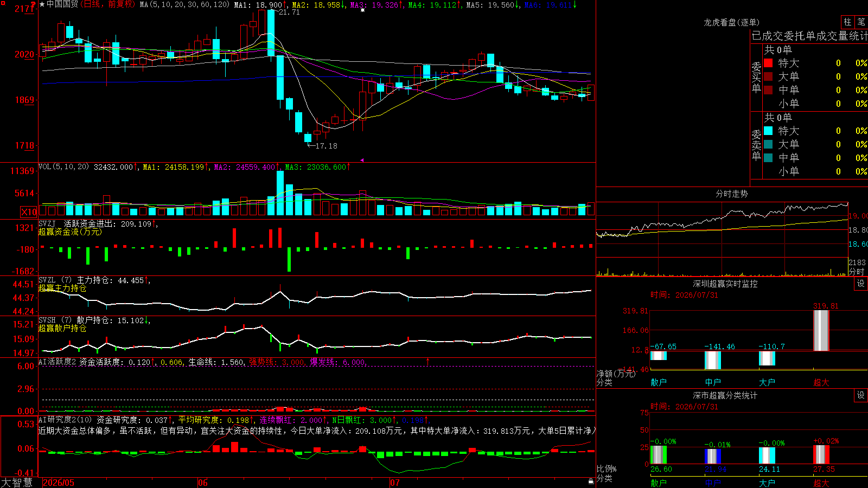
Task: Click the 17.18 low price label
Action: (x=326, y=146)
